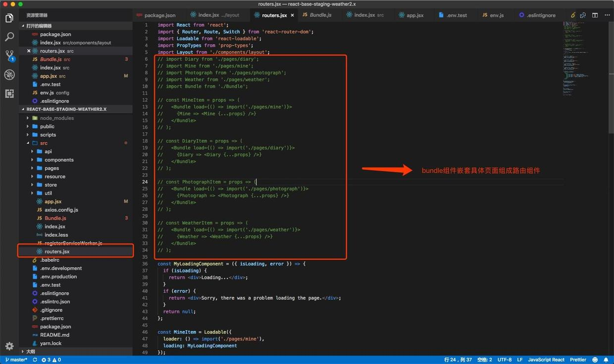
Task: Open notifications bell in status bar
Action: coord(607,360)
